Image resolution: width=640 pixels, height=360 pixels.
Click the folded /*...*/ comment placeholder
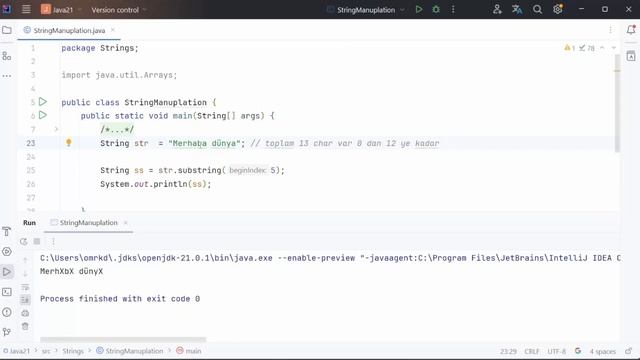pos(117,129)
